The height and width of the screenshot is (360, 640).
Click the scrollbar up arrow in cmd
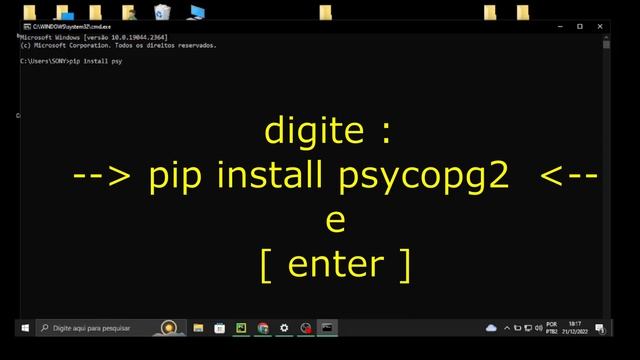607,37
